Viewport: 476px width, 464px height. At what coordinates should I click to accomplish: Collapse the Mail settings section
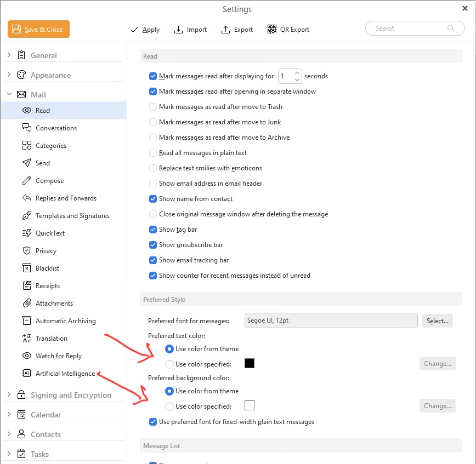click(x=9, y=95)
